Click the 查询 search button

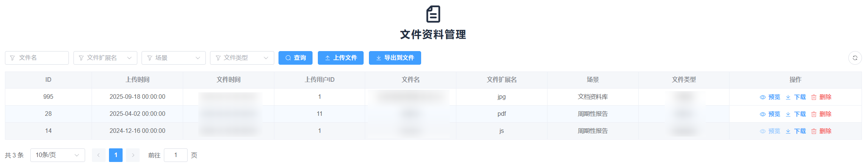[x=295, y=58]
